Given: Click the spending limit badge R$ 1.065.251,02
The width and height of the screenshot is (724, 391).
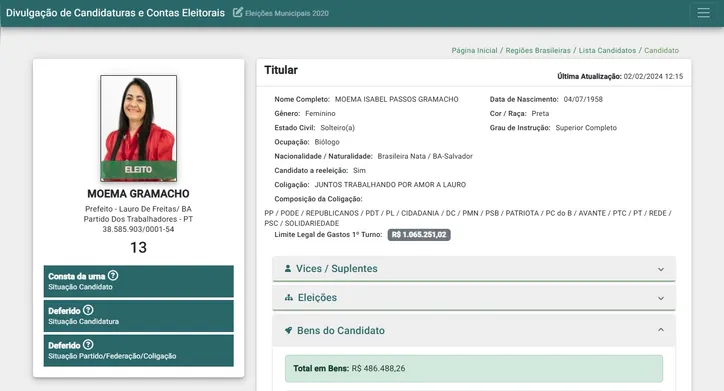Looking at the screenshot, I should pos(419,235).
